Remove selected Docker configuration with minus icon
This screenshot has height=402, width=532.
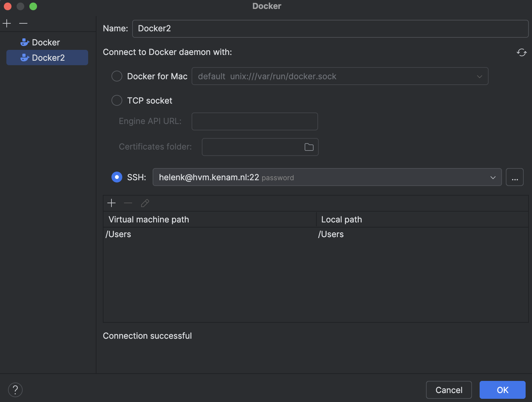[x=23, y=23]
